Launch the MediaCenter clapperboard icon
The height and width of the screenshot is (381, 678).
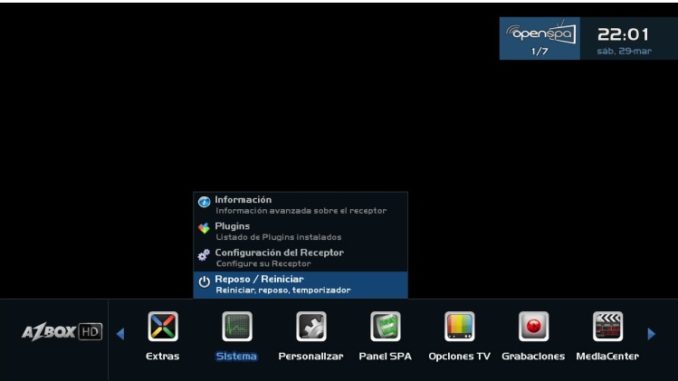click(x=608, y=327)
